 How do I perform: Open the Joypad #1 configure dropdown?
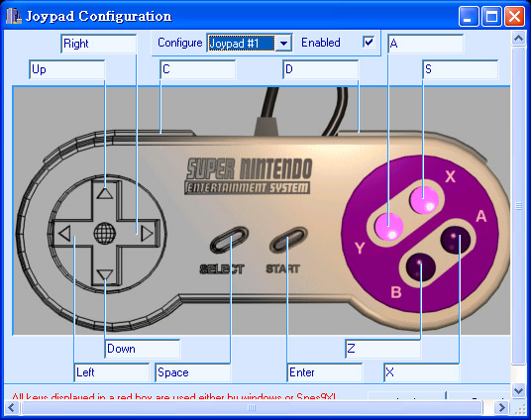[x=250, y=43]
